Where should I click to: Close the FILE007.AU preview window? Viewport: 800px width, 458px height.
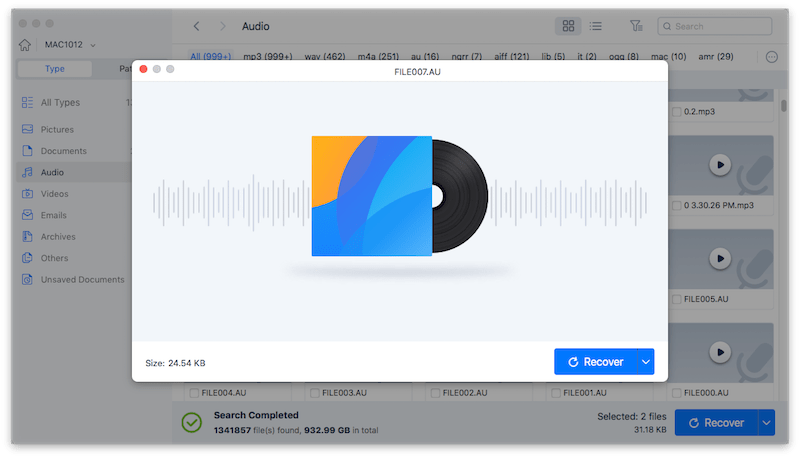[143, 69]
